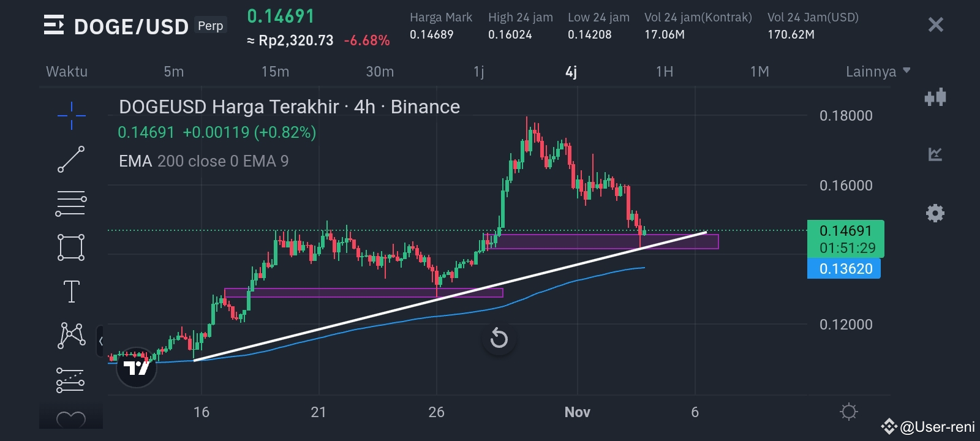The width and height of the screenshot is (980, 441).
Task: Switch to the 1M timeframe
Action: pos(759,72)
